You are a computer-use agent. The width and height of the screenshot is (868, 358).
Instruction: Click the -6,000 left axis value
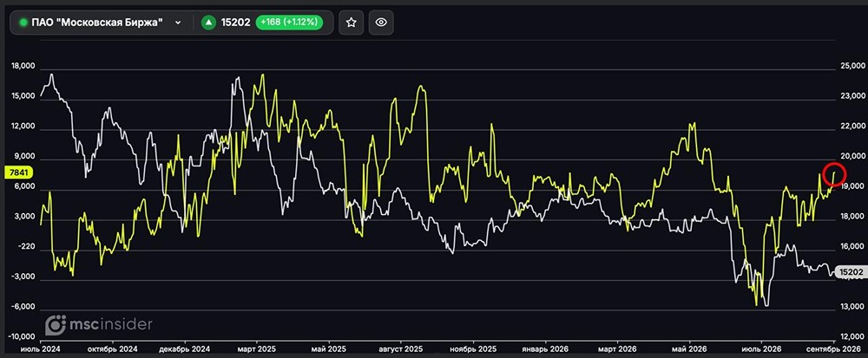pyautogui.click(x=23, y=307)
